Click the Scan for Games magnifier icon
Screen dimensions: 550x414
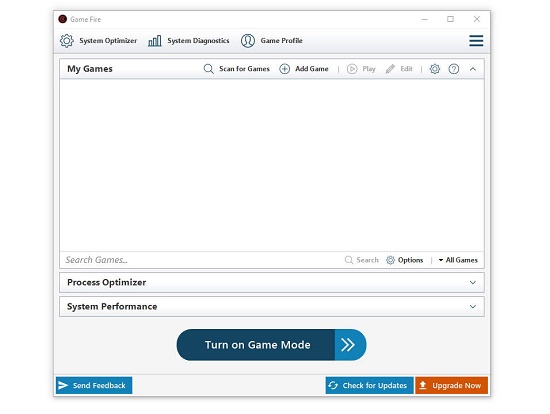point(208,69)
